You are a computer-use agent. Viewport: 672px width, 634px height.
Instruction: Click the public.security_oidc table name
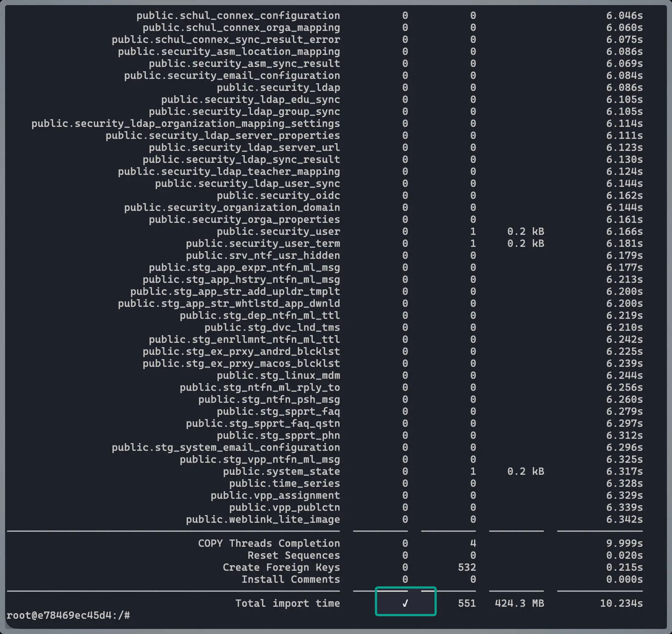[278, 196]
